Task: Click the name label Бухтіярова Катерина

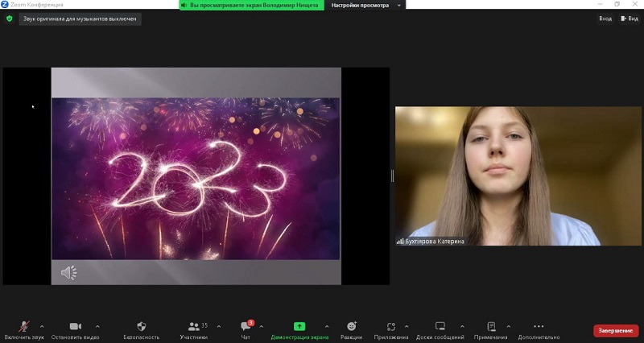Action: tap(435, 242)
